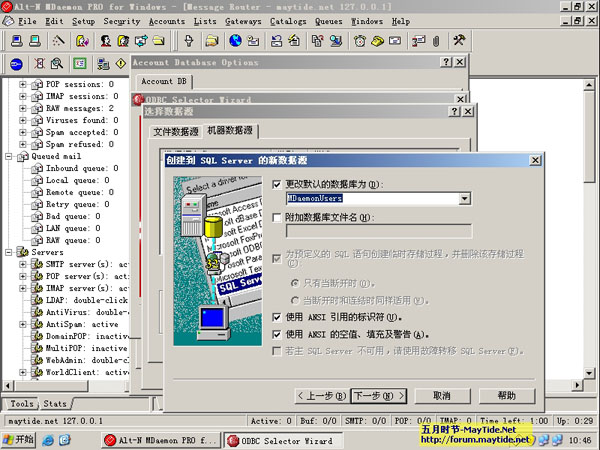Collapse the Queued mail tree node
The image size is (600, 450).
click(9, 156)
